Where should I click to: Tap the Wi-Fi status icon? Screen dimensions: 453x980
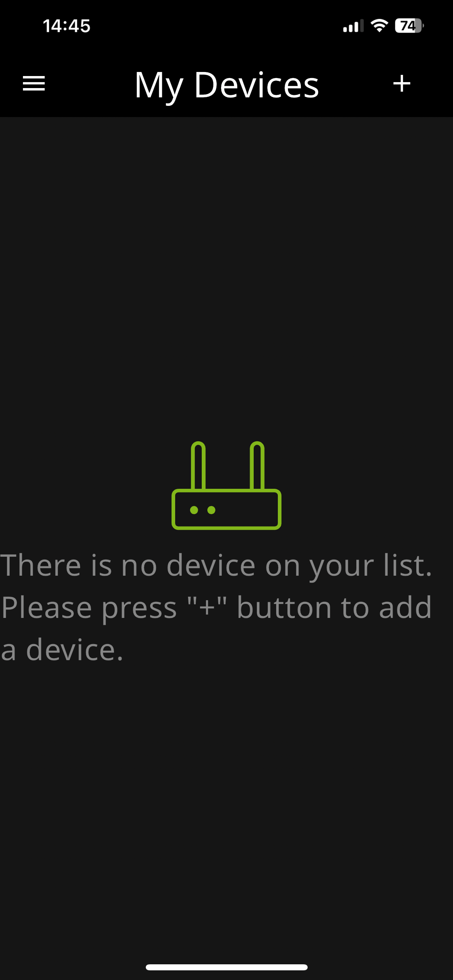379,26
